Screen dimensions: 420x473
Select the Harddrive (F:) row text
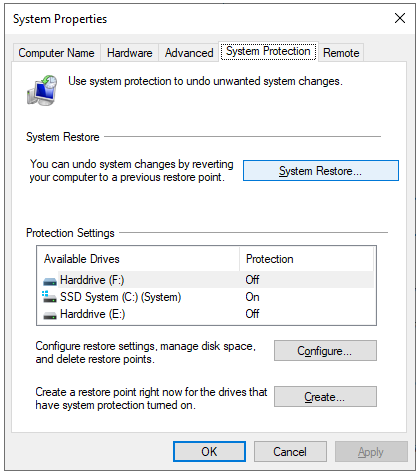[x=92, y=280]
